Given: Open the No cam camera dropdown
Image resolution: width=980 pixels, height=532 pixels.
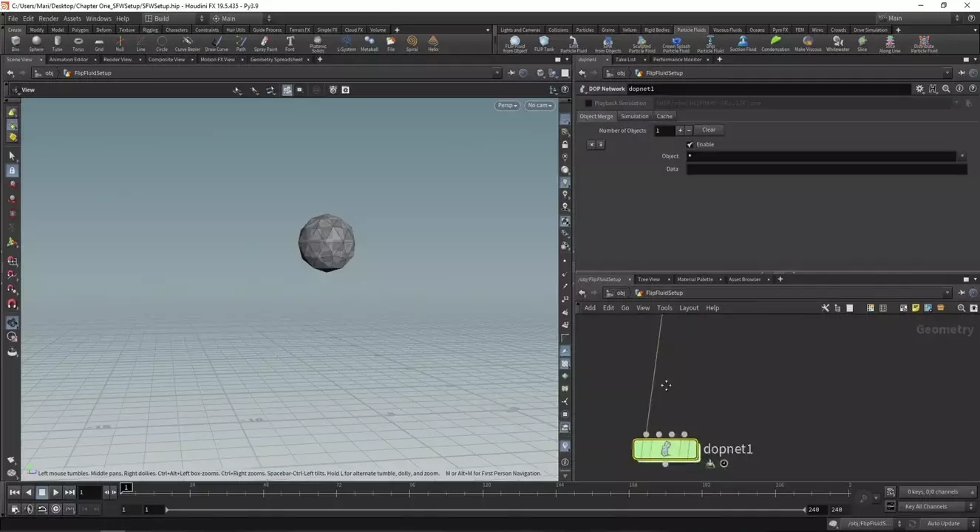Looking at the screenshot, I should pos(540,106).
